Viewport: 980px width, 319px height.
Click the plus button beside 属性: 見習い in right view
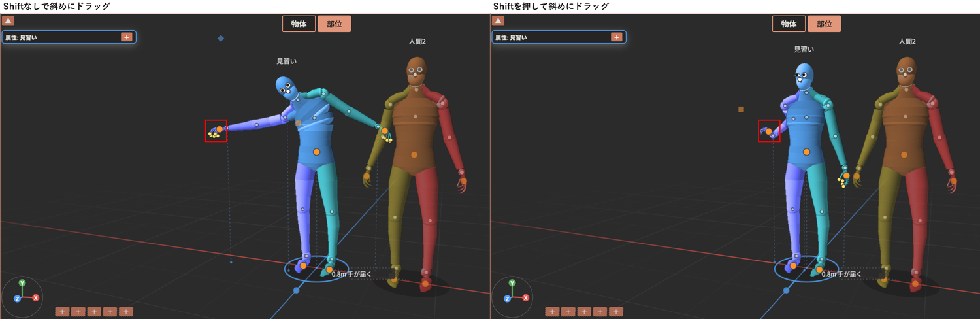(616, 37)
